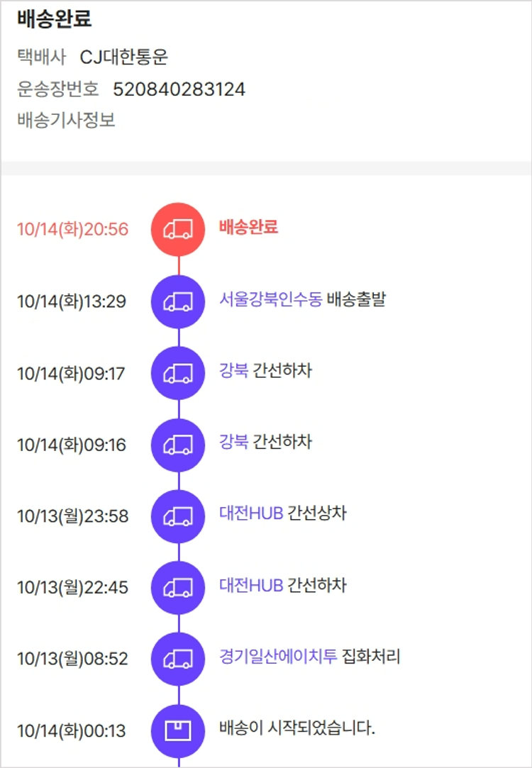Screen dimensions: 532x768
Task: Open 강북 link at 09:17 entry
Action: click(x=233, y=371)
